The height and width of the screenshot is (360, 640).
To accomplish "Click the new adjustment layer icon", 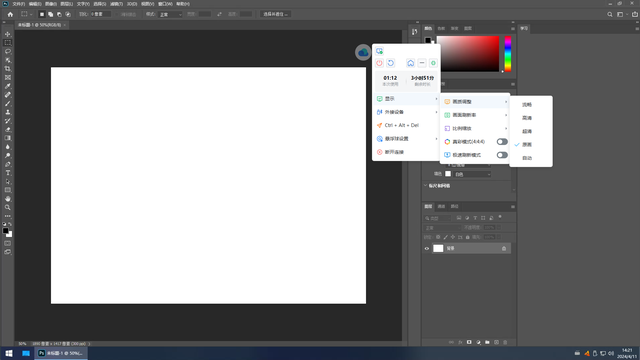I will click(x=478, y=342).
